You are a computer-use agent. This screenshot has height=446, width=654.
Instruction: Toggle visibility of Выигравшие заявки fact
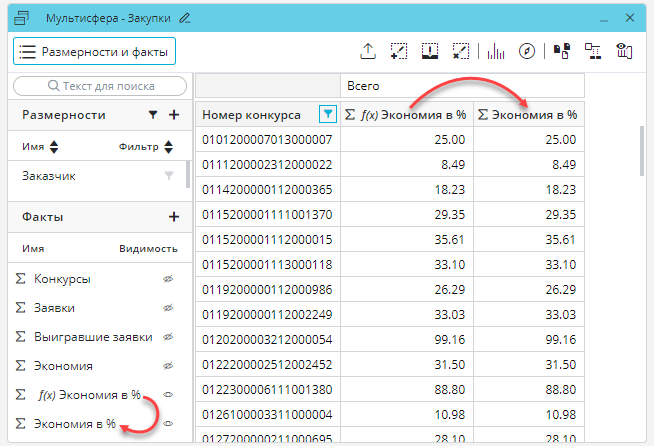coord(168,337)
